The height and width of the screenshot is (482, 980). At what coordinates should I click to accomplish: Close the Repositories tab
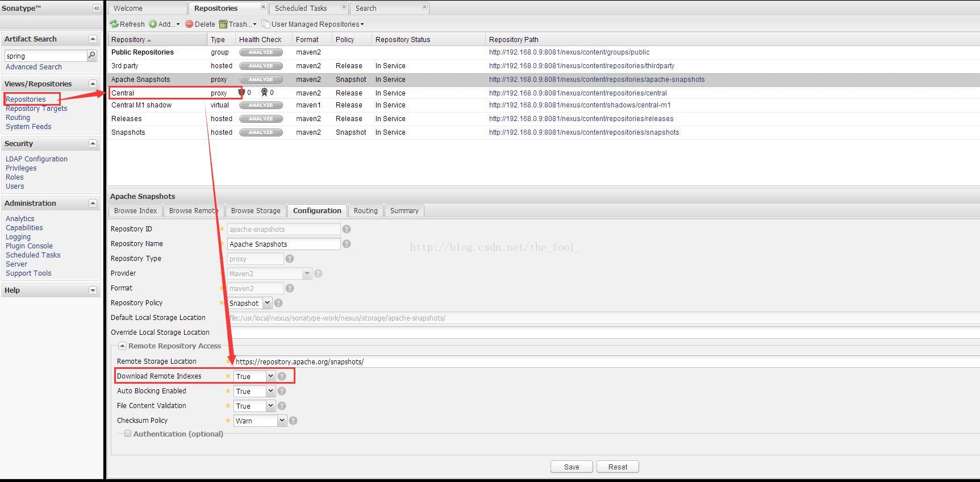point(263,7)
